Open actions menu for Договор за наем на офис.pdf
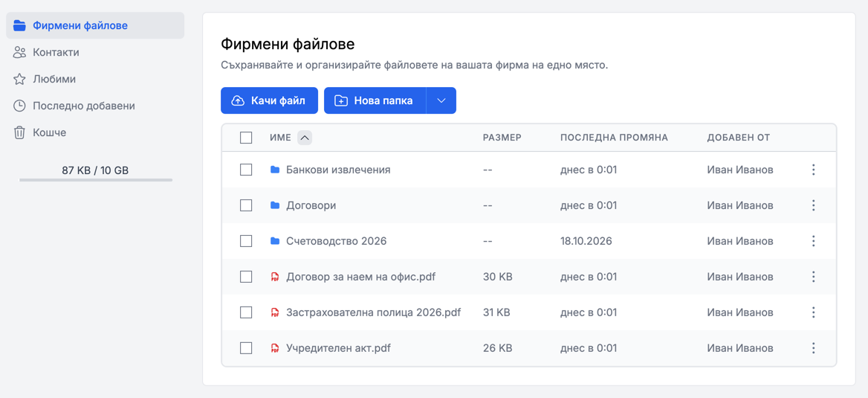This screenshot has height=398, width=868. click(813, 277)
